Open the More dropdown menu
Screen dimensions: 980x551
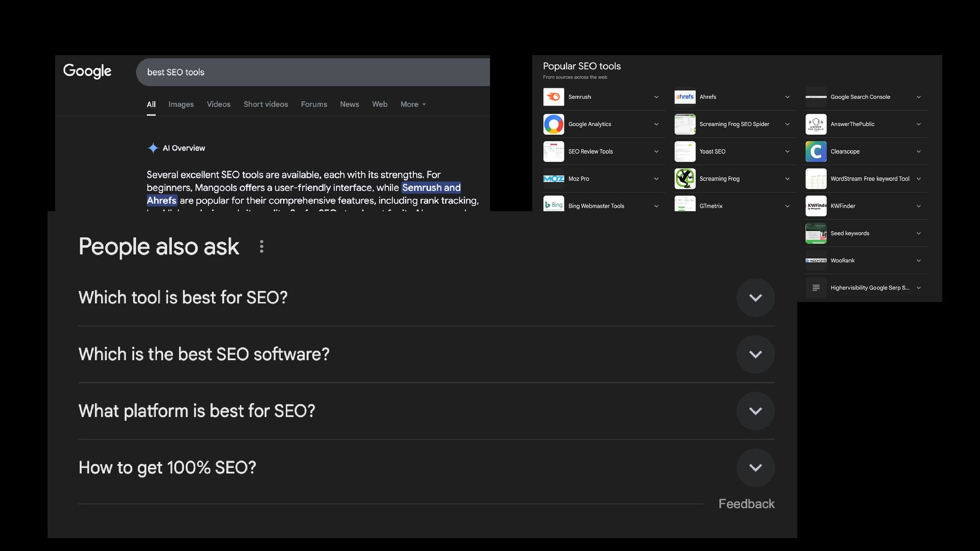click(x=413, y=104)
